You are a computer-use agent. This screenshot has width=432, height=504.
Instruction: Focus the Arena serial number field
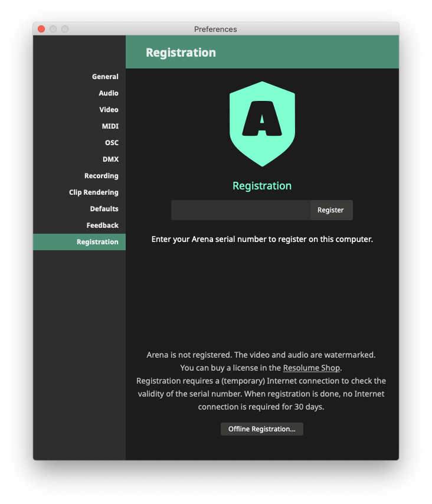(x=240, y=210)
